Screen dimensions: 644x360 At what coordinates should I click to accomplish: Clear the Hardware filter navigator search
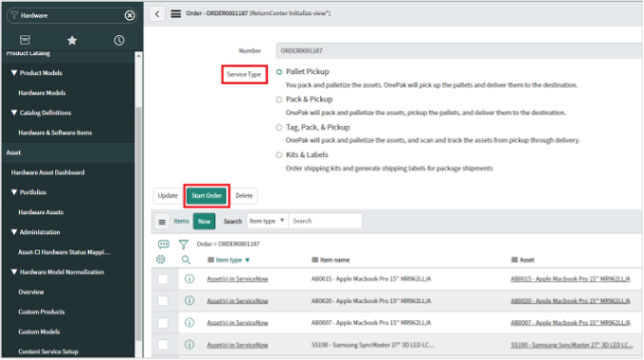[130, 15]
